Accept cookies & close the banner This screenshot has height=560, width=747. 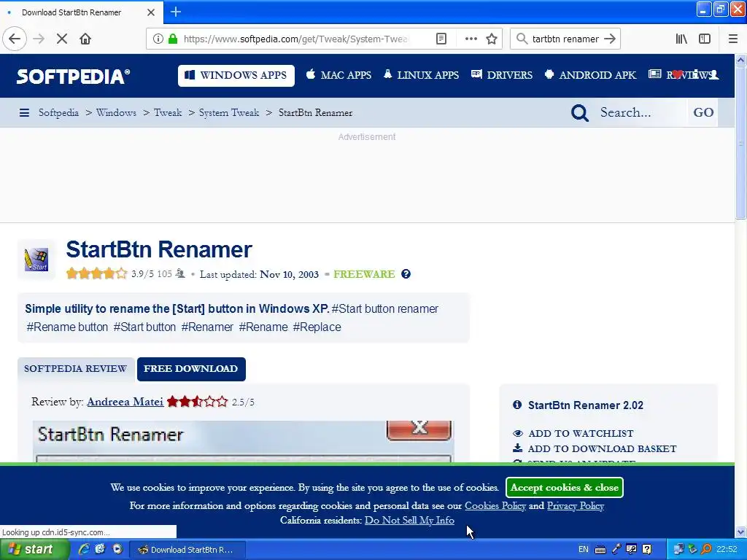pos(565,488)
